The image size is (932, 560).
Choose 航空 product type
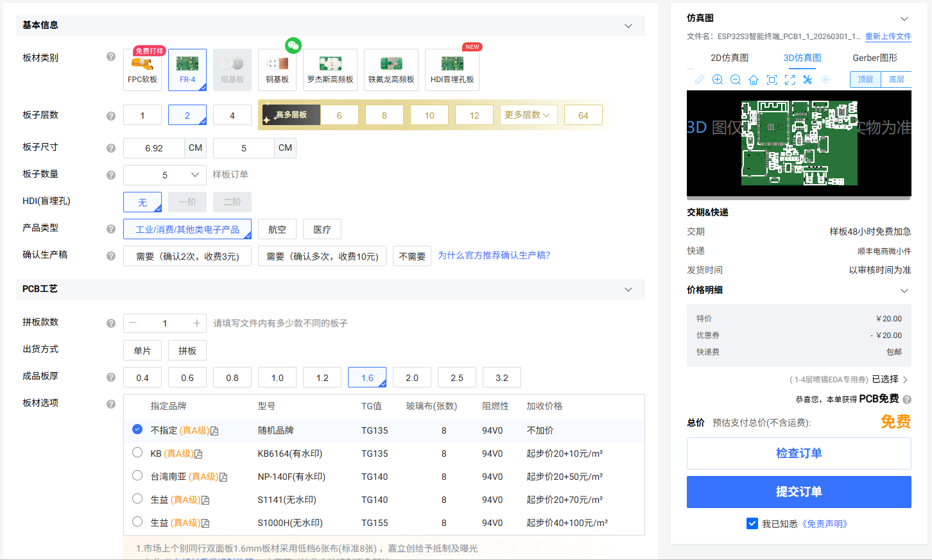click(277, 229)
